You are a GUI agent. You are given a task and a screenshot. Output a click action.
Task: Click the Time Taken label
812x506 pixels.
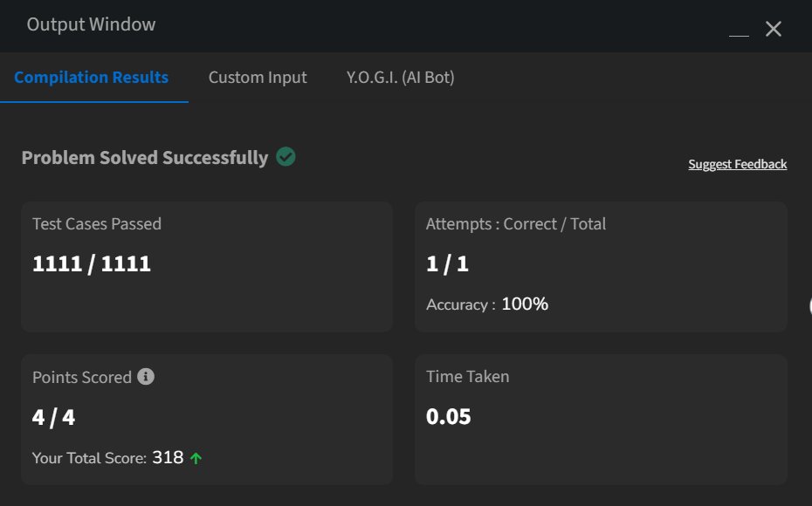coord(467,377)
